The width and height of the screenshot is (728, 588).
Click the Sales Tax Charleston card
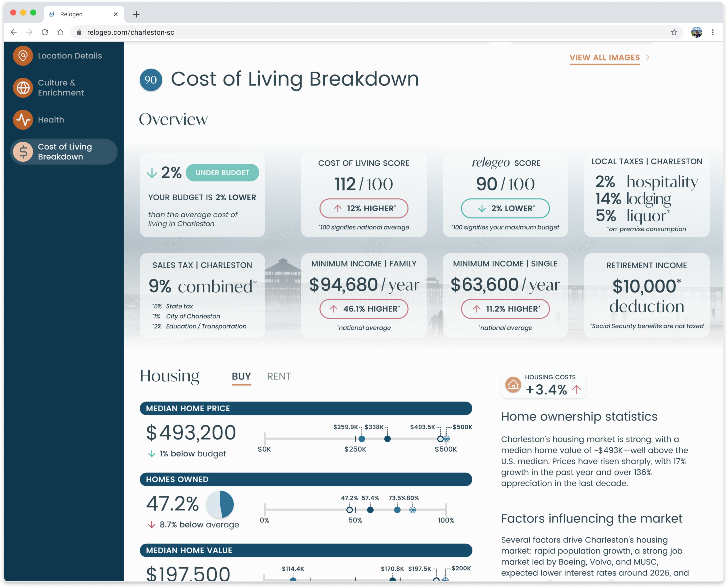tap(202, 295)
